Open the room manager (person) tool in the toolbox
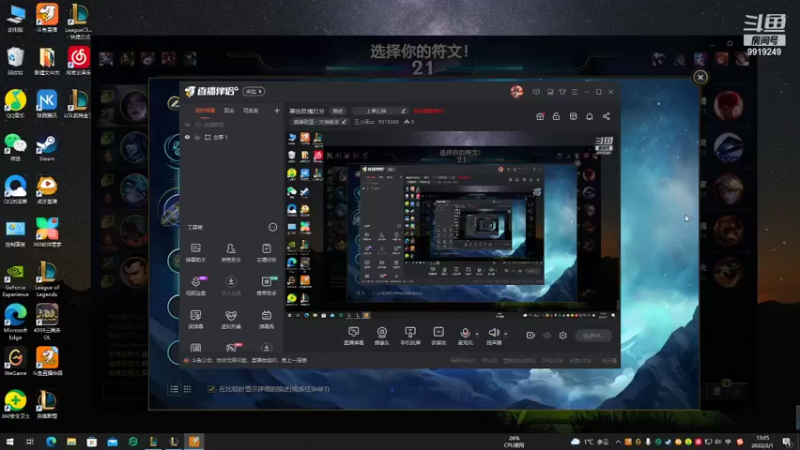Image resolution: width=800 pixels, height=450 pixels. point(231,252)
